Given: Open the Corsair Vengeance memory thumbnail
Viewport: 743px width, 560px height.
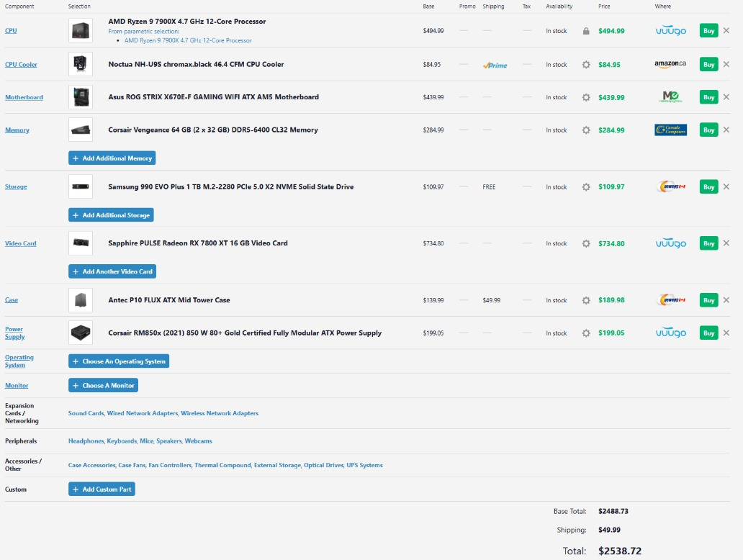Looking at the screenshot, I should pos(81,130).
